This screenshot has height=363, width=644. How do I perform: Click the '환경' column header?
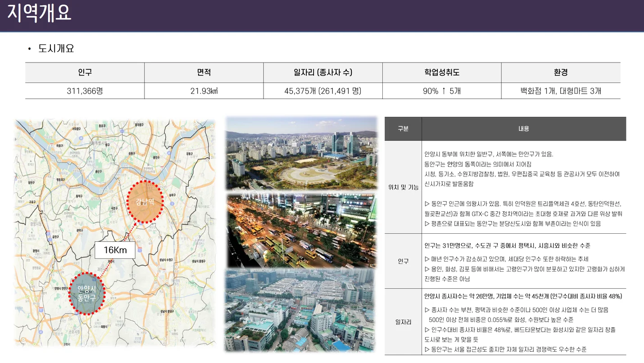click(561, 73)
